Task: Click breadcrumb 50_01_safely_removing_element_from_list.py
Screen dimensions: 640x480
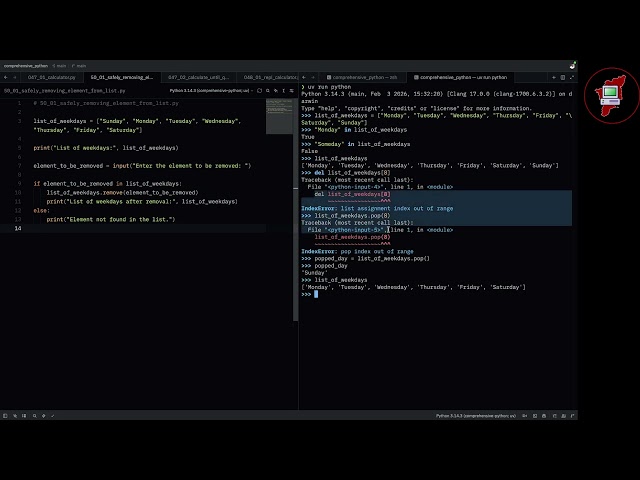Action: click(64, 91)
